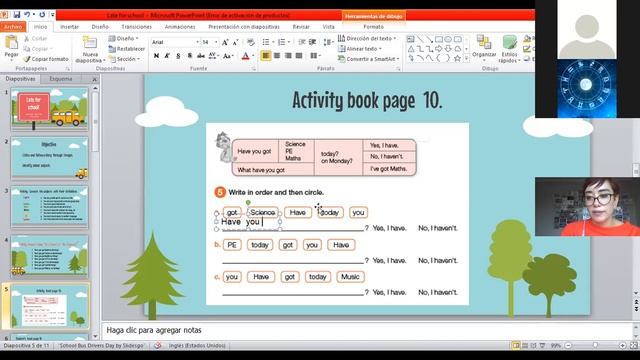Image resolution: width=640 pixels, height=360 pixels.
Task: Click the red font color A swatch
Action: 245,56
